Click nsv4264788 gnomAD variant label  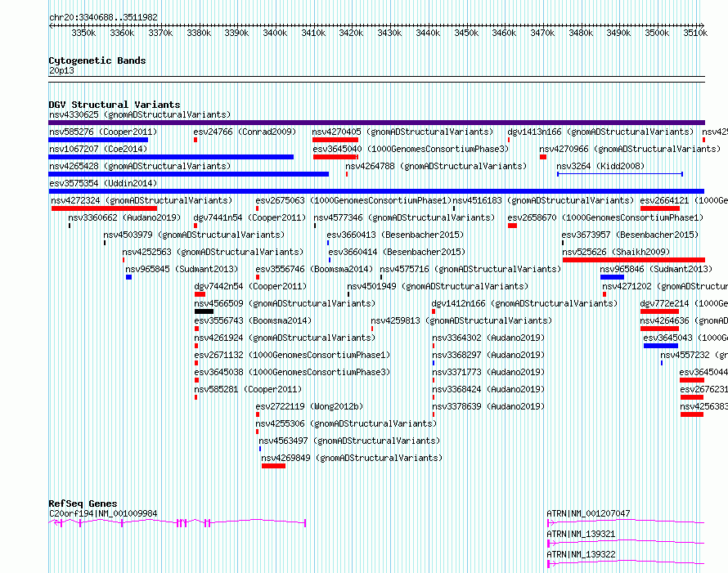(436, 166)
